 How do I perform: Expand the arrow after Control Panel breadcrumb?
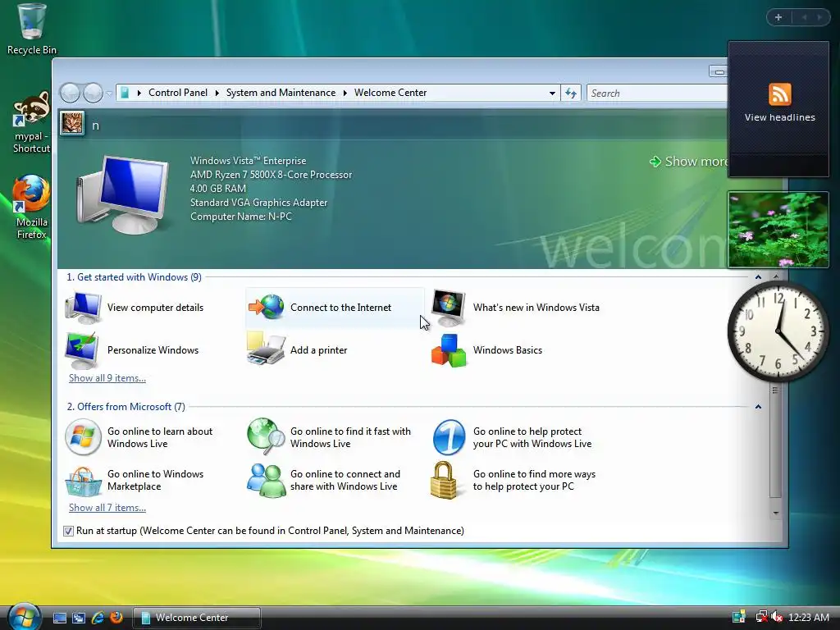click(217, 94)
